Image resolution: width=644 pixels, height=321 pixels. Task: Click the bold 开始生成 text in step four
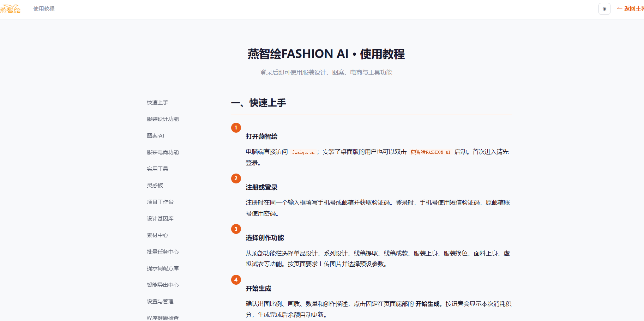pyautogui.click(x=428, y=304)
